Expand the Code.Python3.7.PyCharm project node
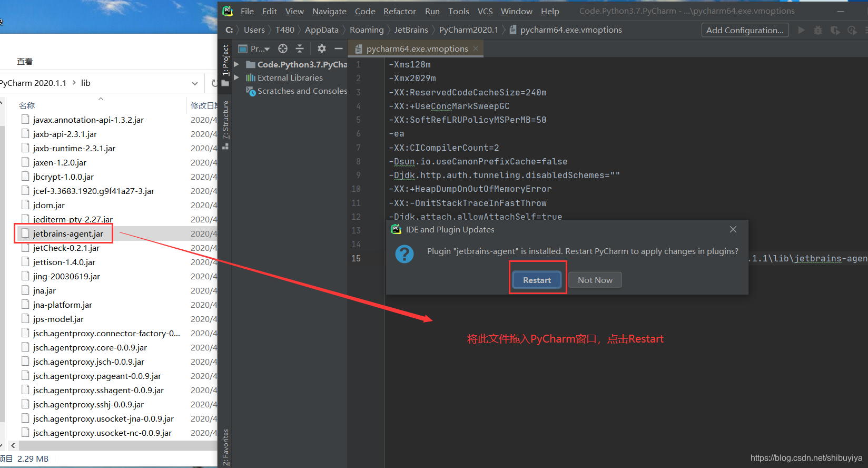868x468 pixels. pos(236,64)
